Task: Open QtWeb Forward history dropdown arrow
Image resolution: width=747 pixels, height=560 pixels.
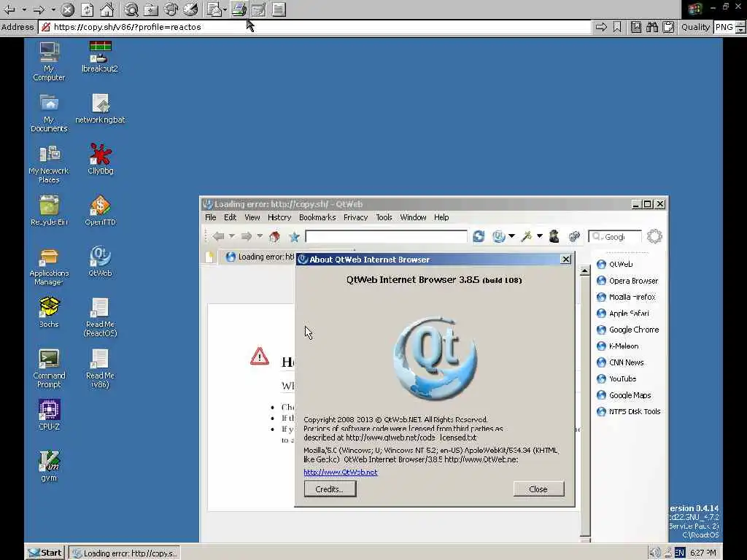Action: [x=260, y=236]
